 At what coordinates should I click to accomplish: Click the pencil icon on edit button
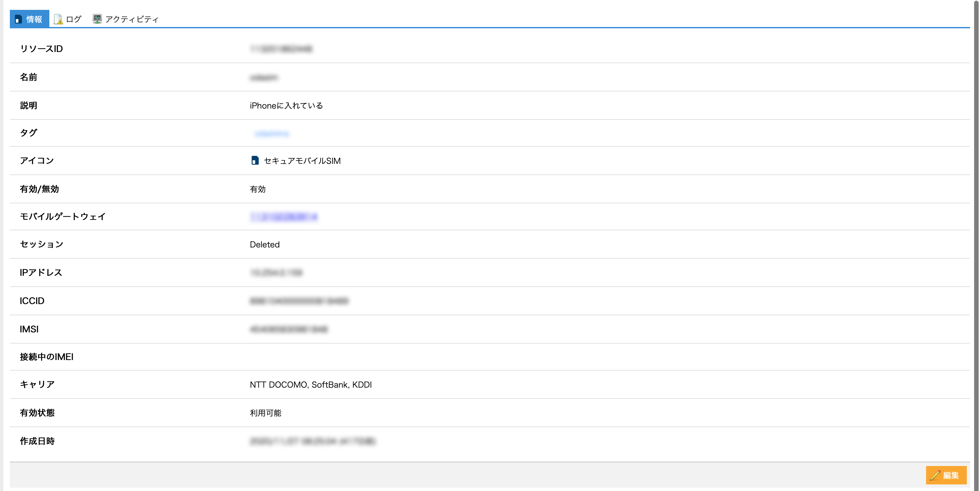[x=935, y=475]
